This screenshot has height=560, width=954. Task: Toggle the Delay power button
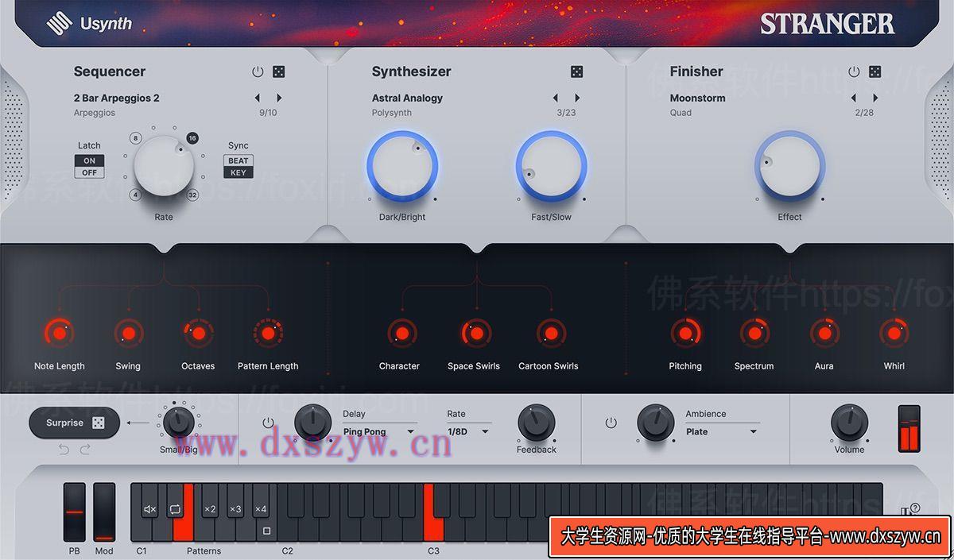coord(268,423)
